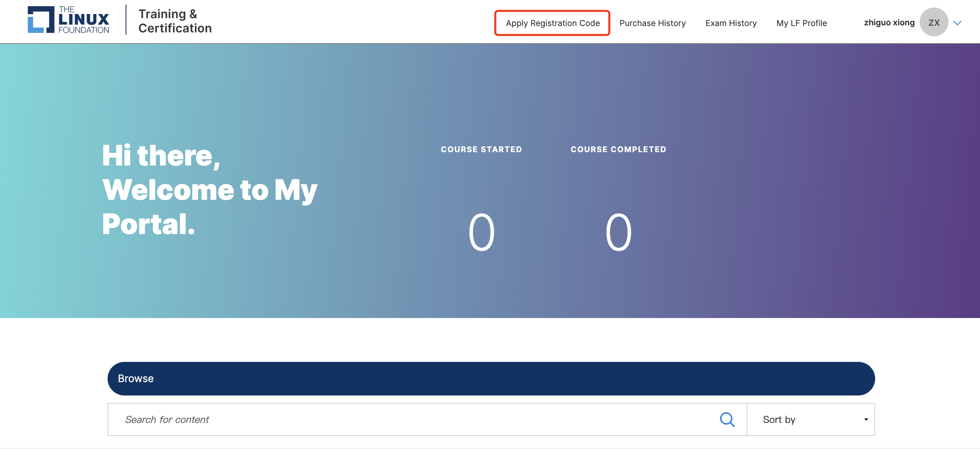Viewport: 980px width, 451px height.
Task: Click the ZX user avatar
Action: click(x=934, y=23)
